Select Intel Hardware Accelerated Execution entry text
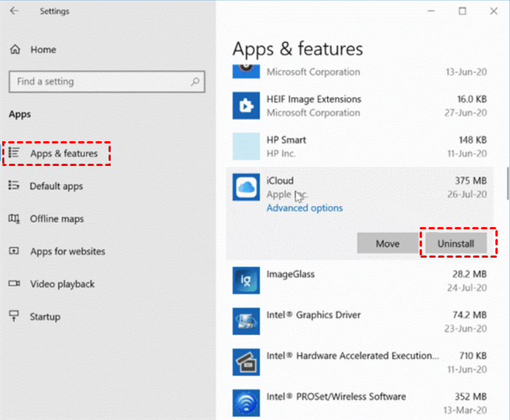This screenshot has width=510, height=420. pos(353,356)
